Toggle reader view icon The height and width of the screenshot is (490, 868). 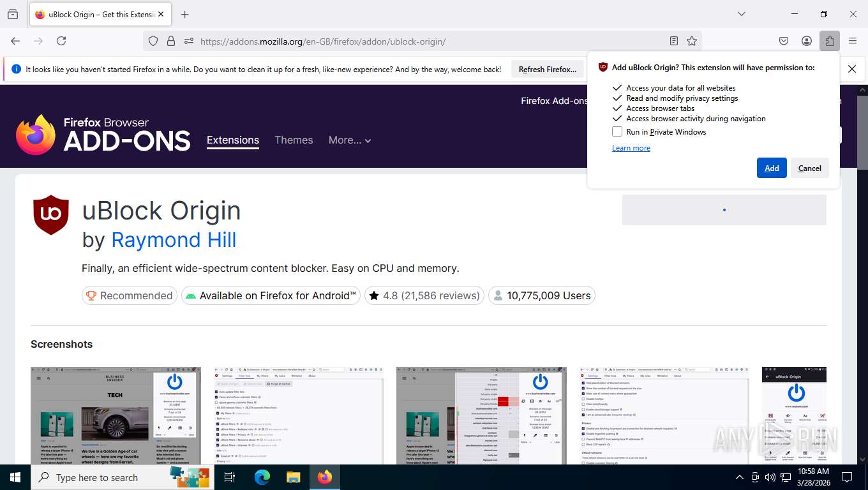coord(674,41)
